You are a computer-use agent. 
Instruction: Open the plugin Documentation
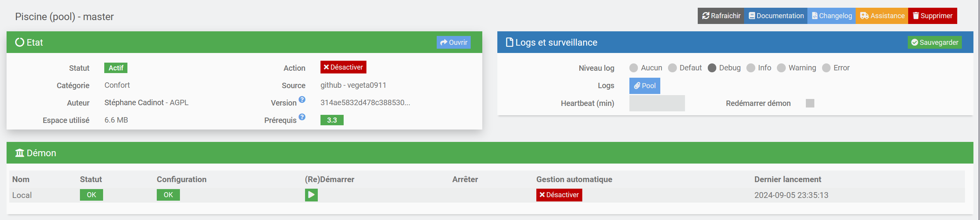[x=776, y=16]
